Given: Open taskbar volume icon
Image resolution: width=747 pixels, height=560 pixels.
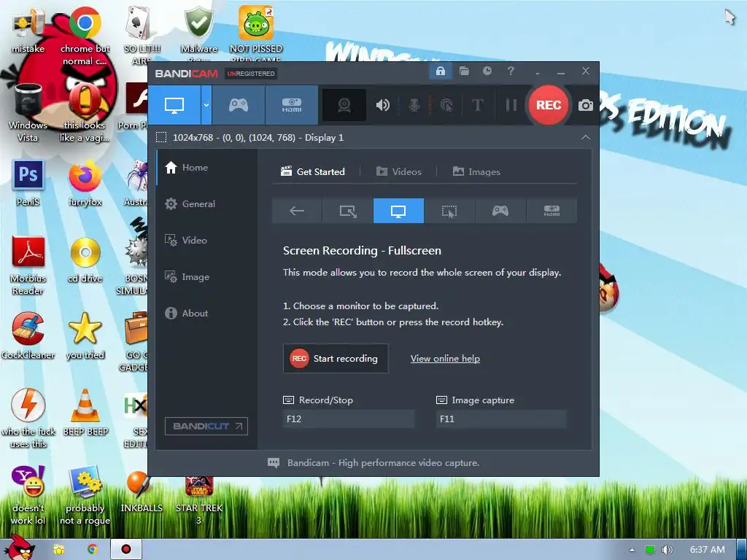Looking at the screenshot, I should tap(667, 550).
